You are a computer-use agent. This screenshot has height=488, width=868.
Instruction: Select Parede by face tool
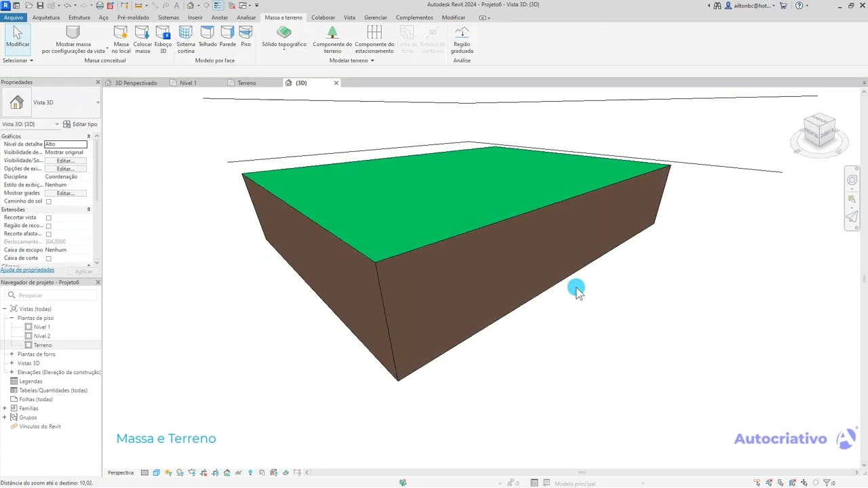coord(228,37)
